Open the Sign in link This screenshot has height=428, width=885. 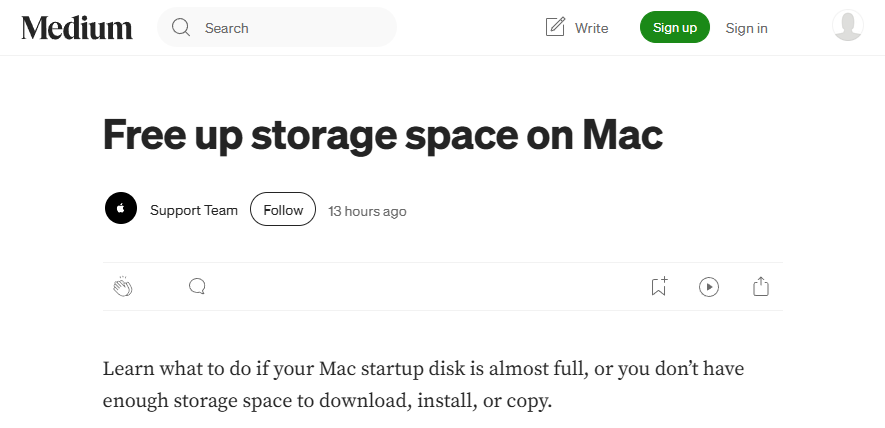coord(746,28)
